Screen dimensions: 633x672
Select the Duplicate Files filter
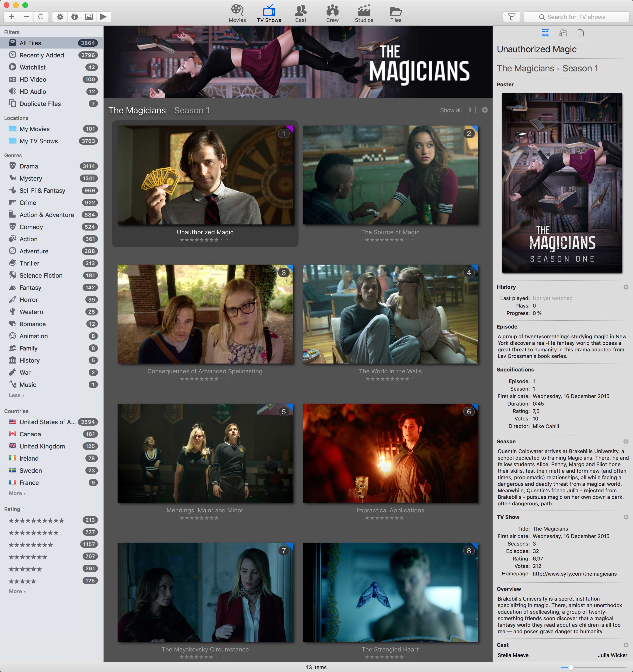(52, 104)
